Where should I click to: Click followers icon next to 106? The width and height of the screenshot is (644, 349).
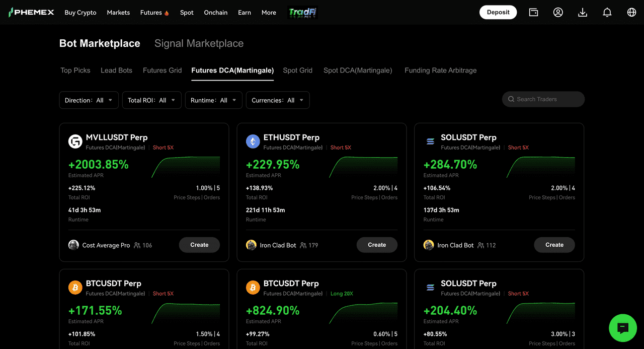coord(137,245)
